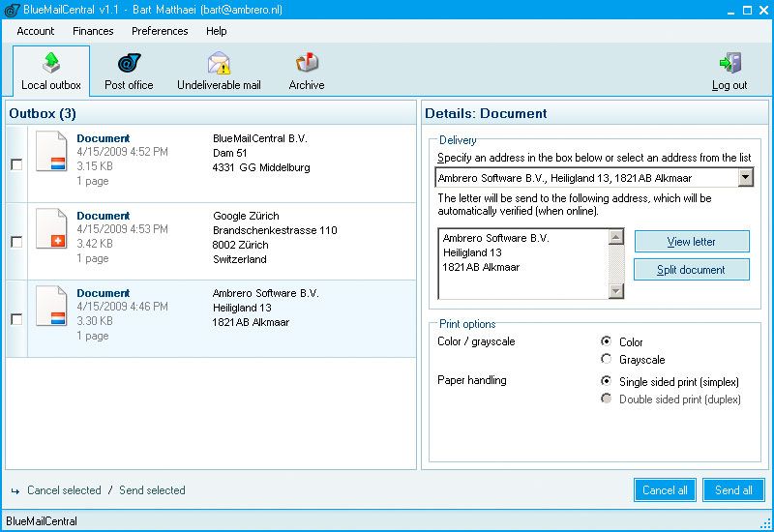Click inside the delivery address text box
Screen dimensions: 774x532
tap(522, 263)
